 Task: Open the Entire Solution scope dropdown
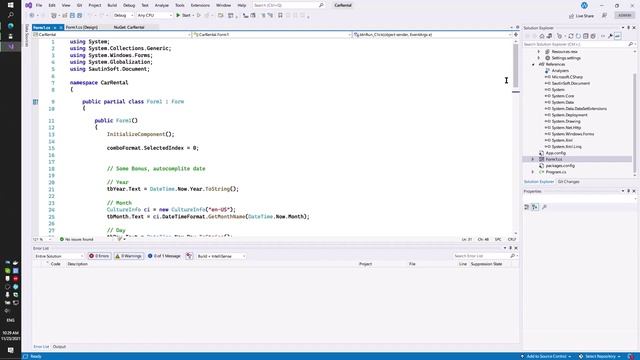point(59,256)
